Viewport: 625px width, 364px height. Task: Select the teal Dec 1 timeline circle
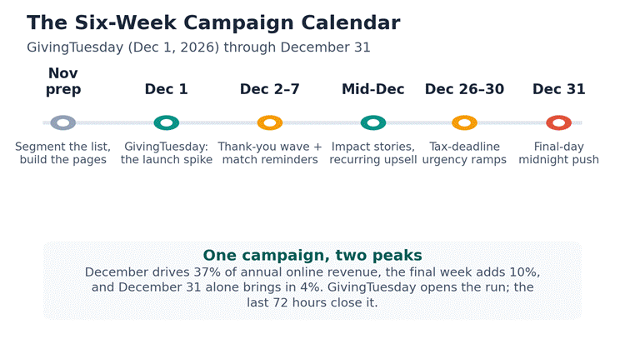point(166,122)
